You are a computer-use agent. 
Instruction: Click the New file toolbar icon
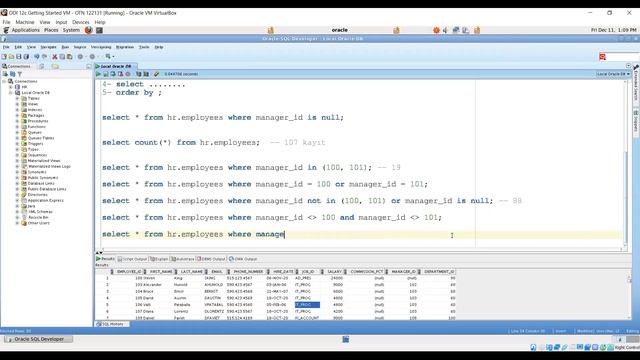[4, 56]
